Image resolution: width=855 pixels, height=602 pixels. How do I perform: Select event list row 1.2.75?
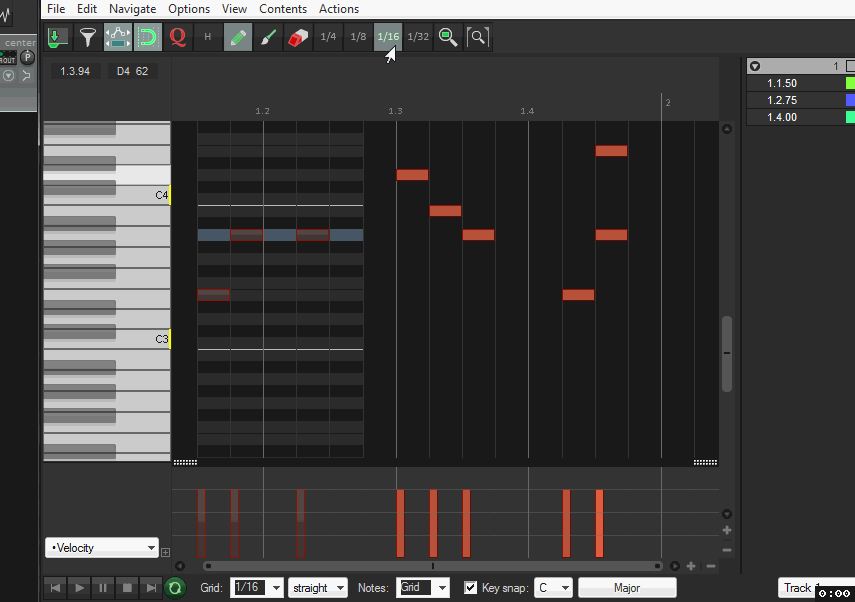[800, 100]
